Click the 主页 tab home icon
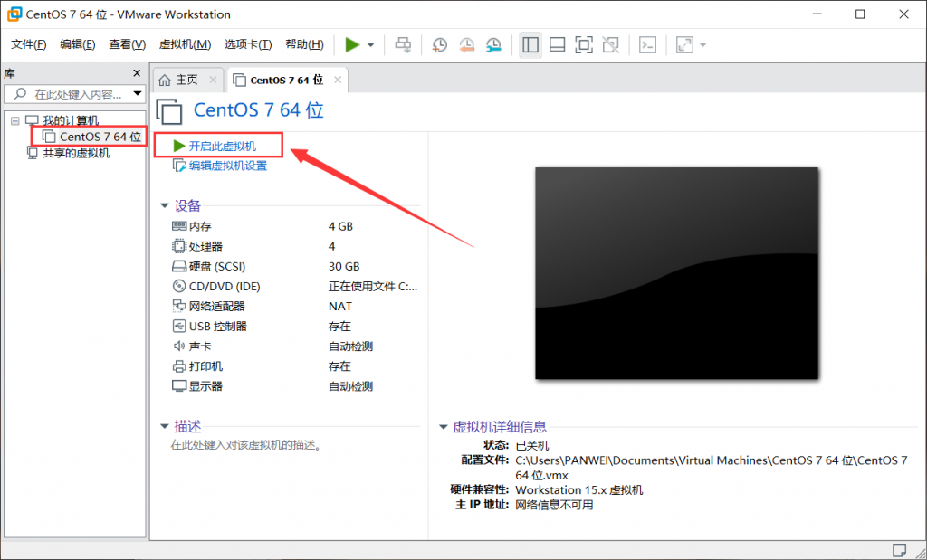 click(x=165, y=81)
